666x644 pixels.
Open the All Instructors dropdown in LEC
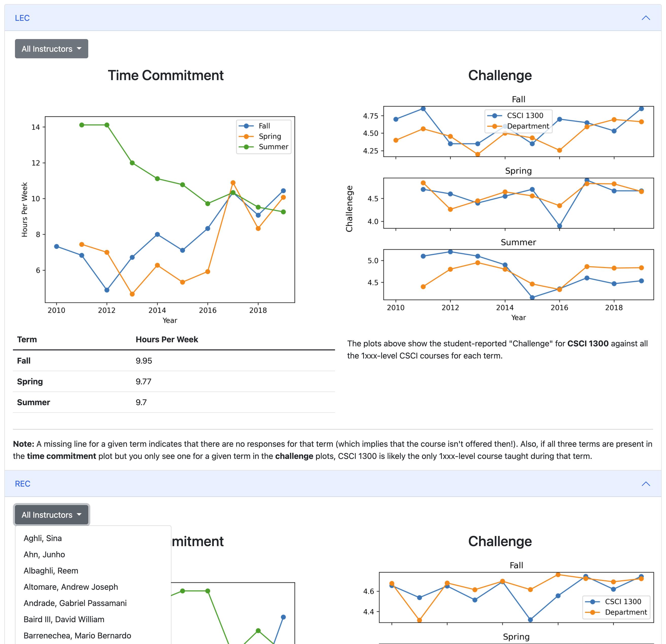(50, 49)
